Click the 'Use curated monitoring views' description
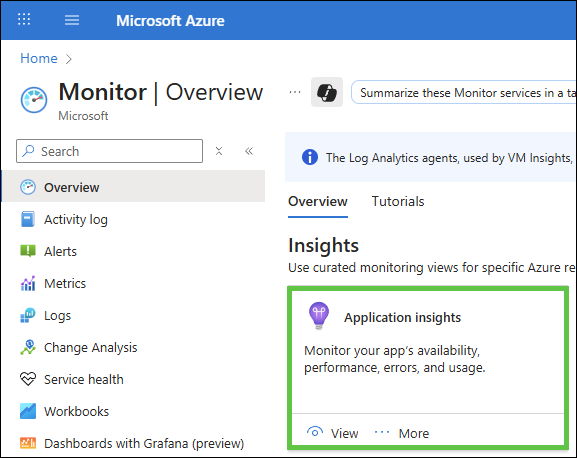Image resolution: width=577 pixels, height=458 pixels. [x=432, y=268]
